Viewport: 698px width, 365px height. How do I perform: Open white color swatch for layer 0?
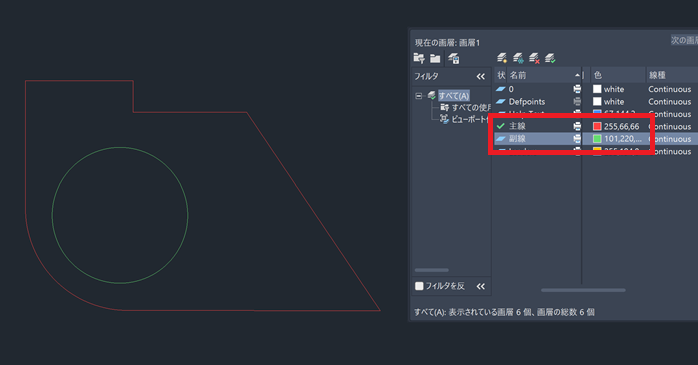pos(597,89)
